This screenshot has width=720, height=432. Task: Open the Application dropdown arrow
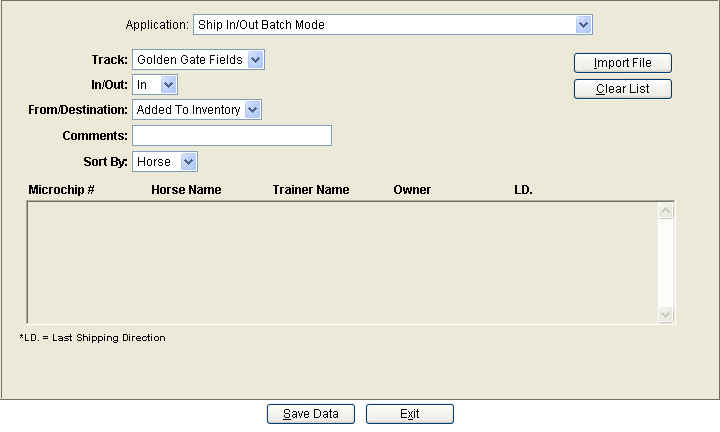tap(583, 24)
